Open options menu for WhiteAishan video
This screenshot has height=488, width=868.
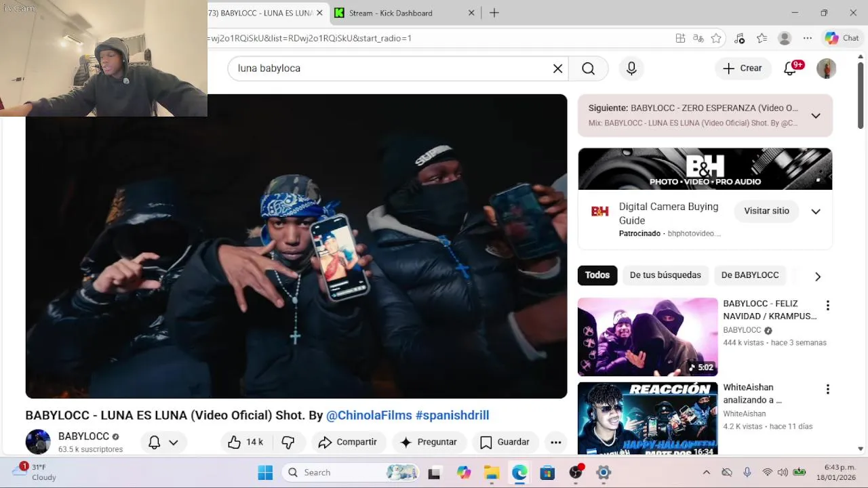pos(827,390)
